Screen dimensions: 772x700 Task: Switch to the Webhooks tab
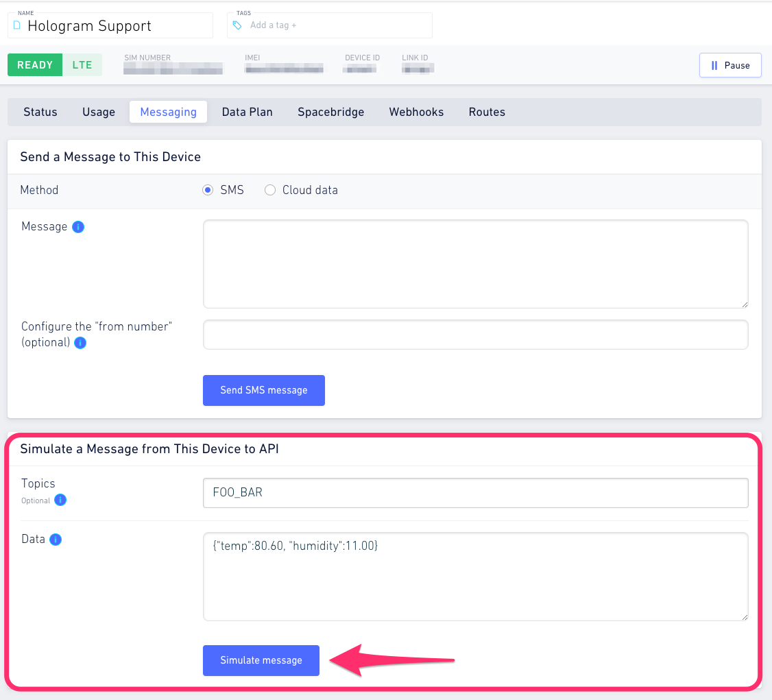(417, 112)
